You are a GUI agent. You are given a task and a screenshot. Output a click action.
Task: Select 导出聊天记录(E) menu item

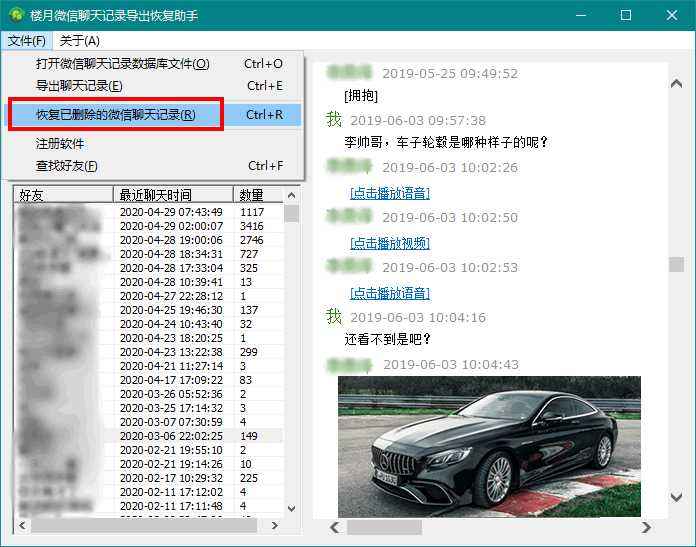click(154, 86)
